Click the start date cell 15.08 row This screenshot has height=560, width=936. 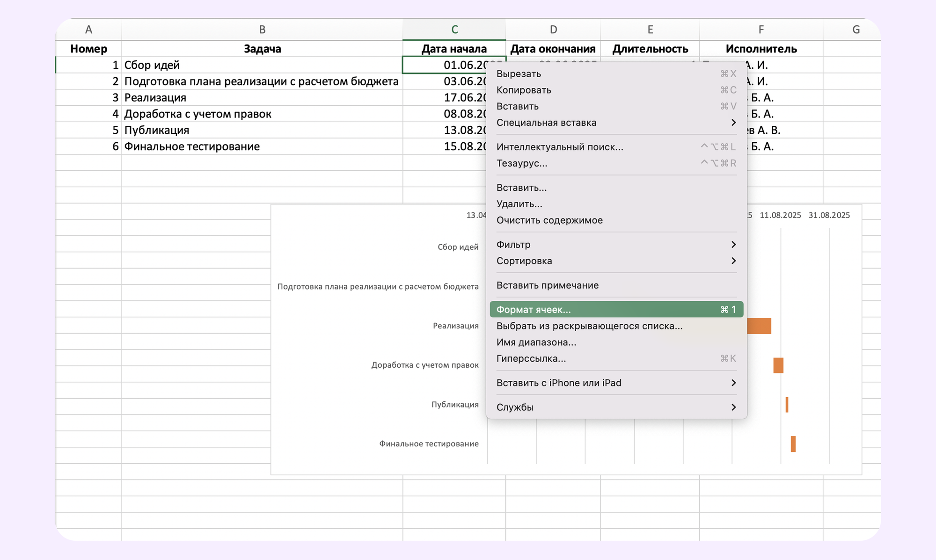[x=445, y=146]
